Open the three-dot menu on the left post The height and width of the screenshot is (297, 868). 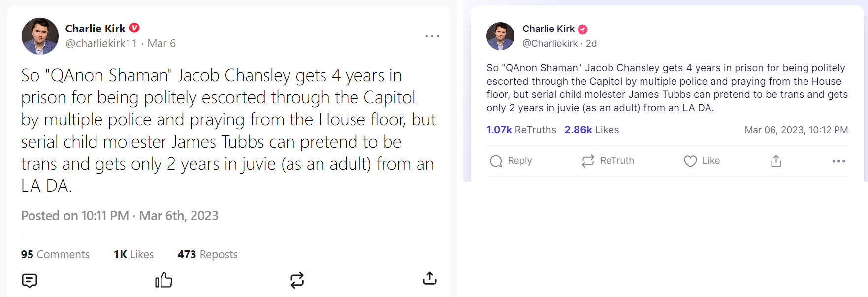pos(432,36)
